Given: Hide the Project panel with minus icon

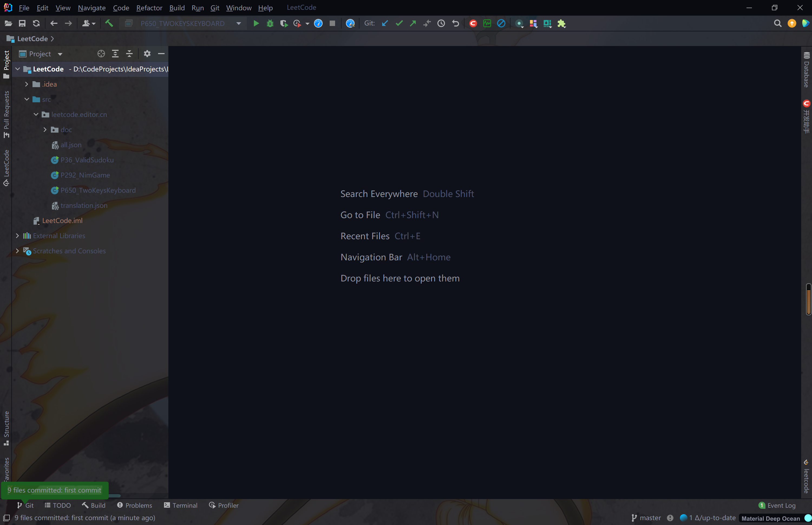Looking at the screenshot, I should 161,54.
